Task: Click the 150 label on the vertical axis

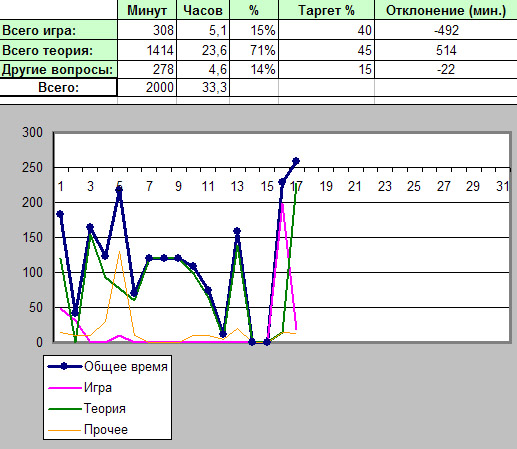Action: click(32, 238)
